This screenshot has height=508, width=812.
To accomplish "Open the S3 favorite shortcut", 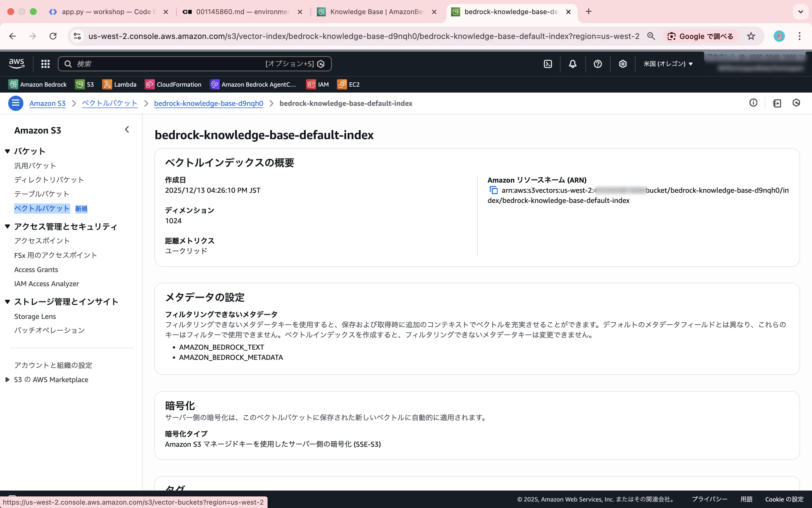I will tap(85, 84).
